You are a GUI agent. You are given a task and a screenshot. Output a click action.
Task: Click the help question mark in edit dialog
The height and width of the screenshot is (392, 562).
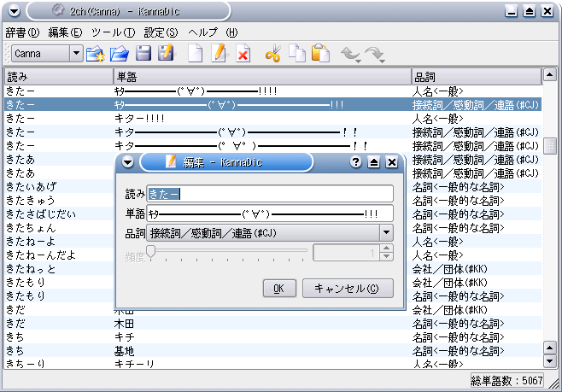click(356, 162)
